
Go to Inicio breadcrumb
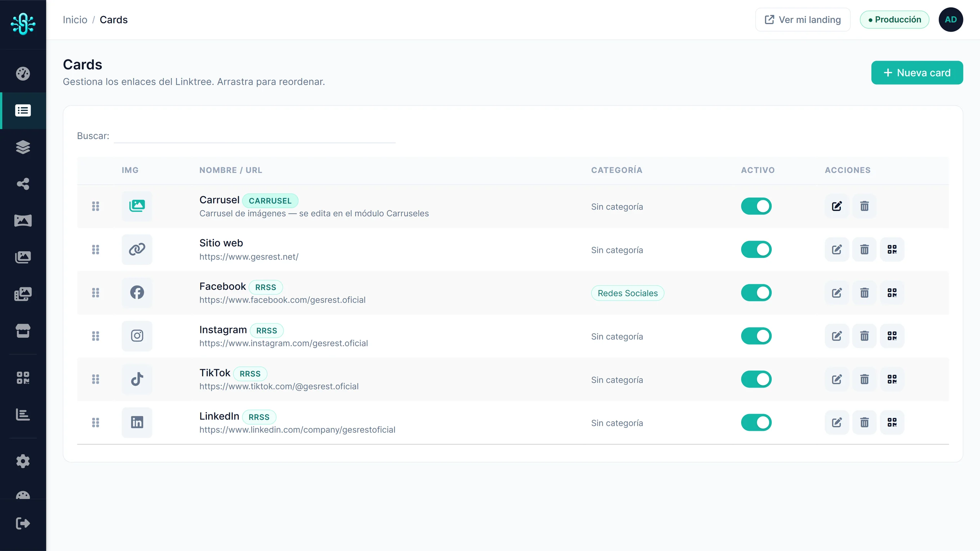point(75,20)
